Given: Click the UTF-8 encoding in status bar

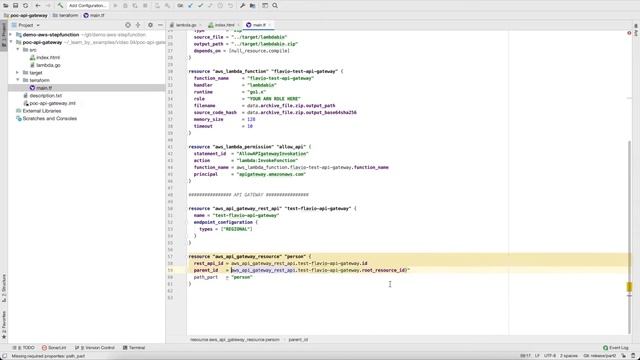Looking at the screenshot, I should [550, 356].
